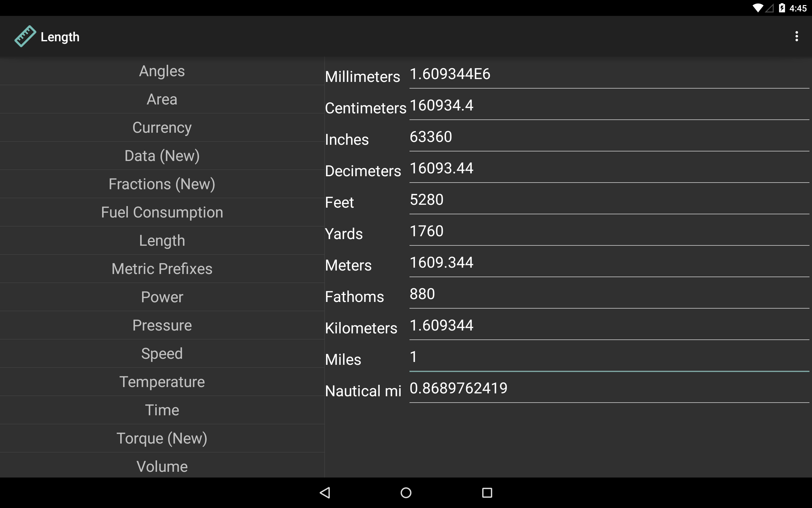The image size is (812, 508).
Task: Tap the Nautical mi label
Action: point(363,391)
